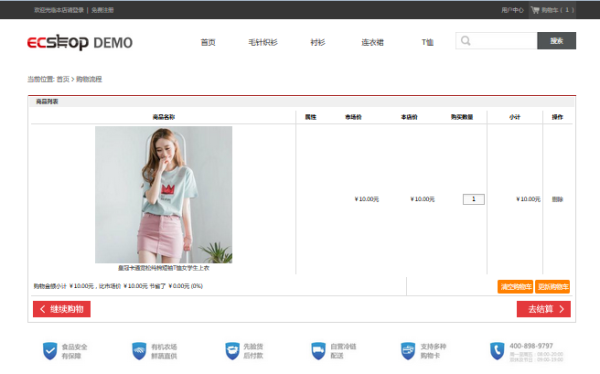
Task: Click the 购买数量 column header
Action: (461, 117)
